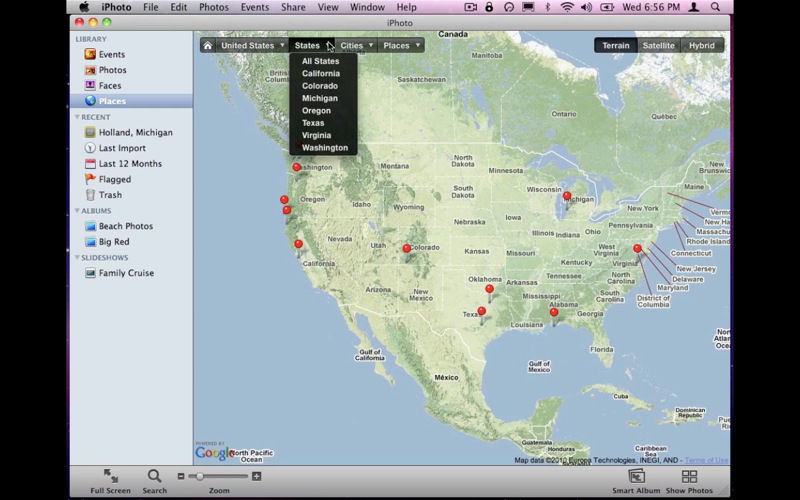
Task: Open the View menu
Action: [x=328, y=7]
